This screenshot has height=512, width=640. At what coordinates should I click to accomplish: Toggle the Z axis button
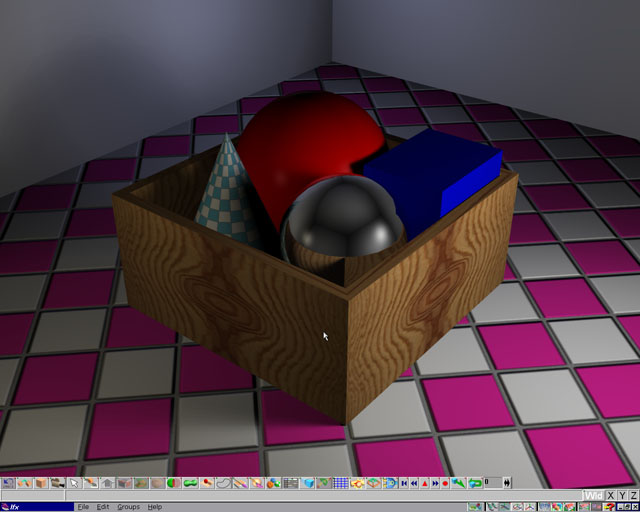634,495
